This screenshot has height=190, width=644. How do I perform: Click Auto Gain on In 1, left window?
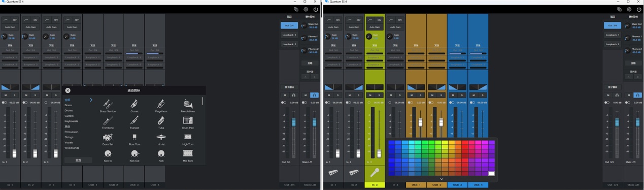coord(10,27)
